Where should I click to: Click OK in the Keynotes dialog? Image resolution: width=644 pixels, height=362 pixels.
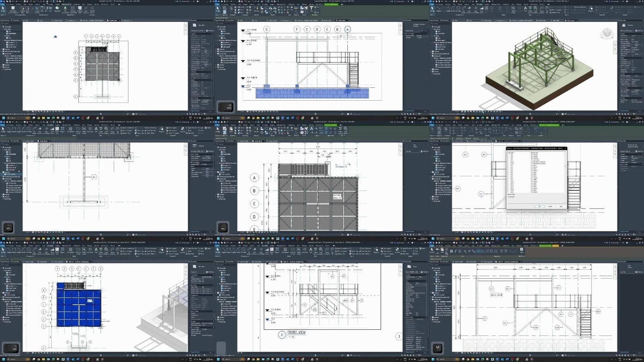pyautogui.click(x=539, y=206)
